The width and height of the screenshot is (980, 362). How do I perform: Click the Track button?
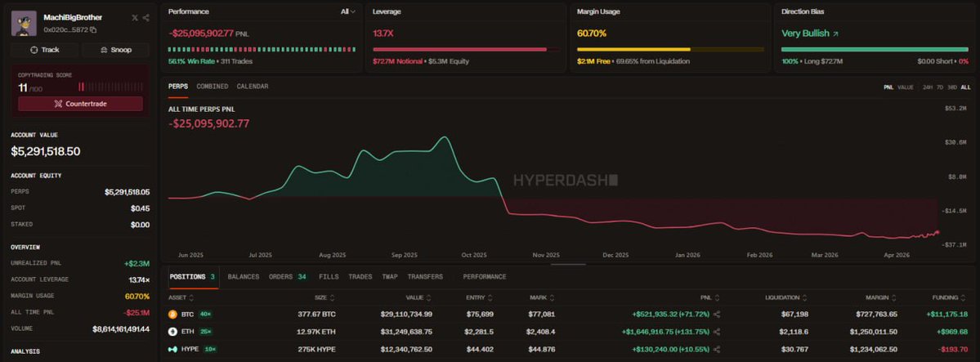(x=45, y=50)
